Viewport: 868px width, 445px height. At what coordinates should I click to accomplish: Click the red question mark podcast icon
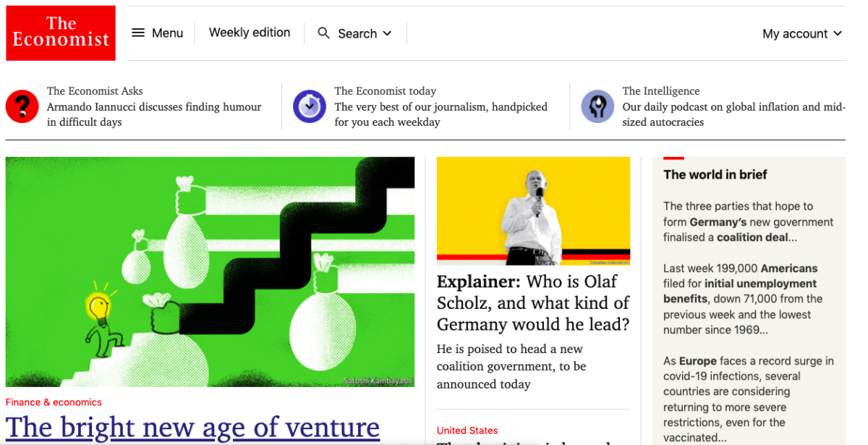pyautogui.click(x=22, y=106)
